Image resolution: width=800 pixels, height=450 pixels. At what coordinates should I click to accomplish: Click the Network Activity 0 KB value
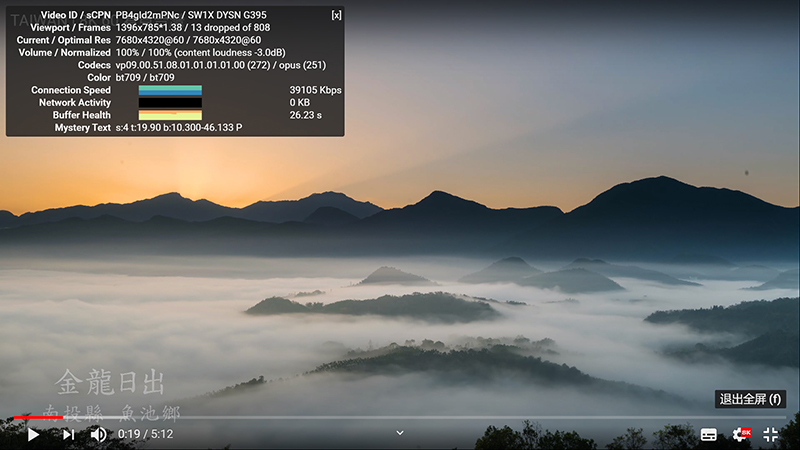[299, 103]
